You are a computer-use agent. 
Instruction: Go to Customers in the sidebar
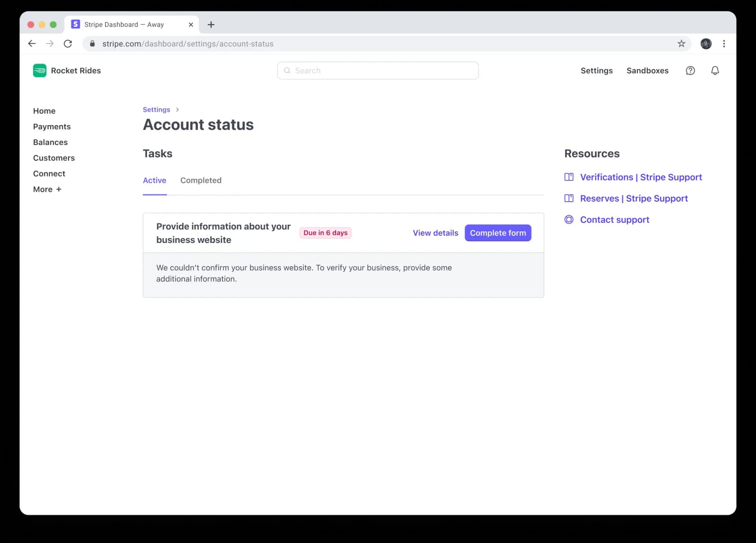click(x=54, y=158)
